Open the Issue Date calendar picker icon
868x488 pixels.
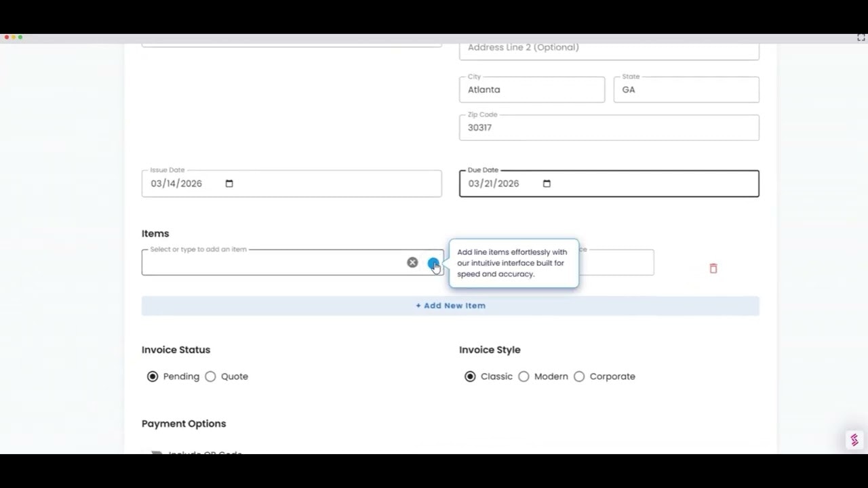pos(229,183)
